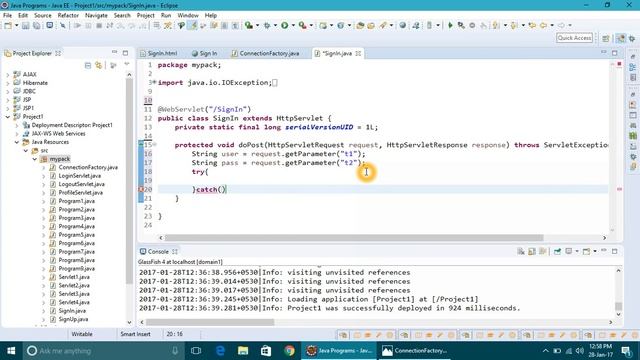Image resolution: width=640 pixels, height=360 pixels.
Task: Click the error marker on line 20
Action: [141, 189]
